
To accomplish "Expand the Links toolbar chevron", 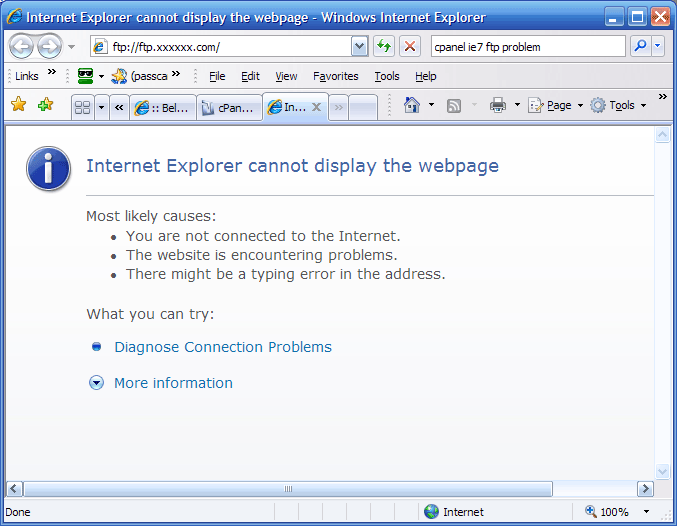I will [52, 72].
